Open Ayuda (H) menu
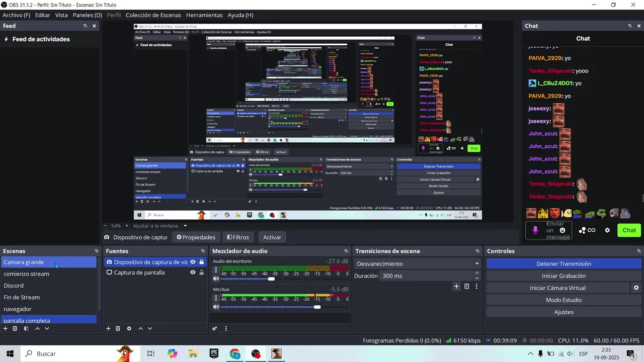Viewport: 644px width, 362px height. click(240, 15)
